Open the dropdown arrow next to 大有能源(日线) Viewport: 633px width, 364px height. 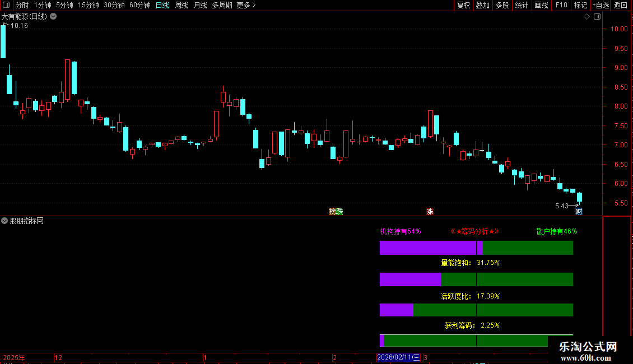pos(53,17)
